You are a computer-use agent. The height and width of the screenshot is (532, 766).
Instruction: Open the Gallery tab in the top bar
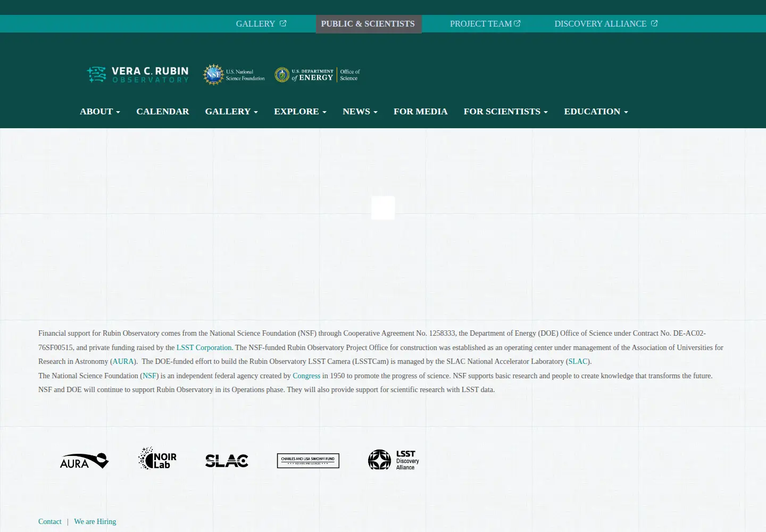tap(261, 24)
